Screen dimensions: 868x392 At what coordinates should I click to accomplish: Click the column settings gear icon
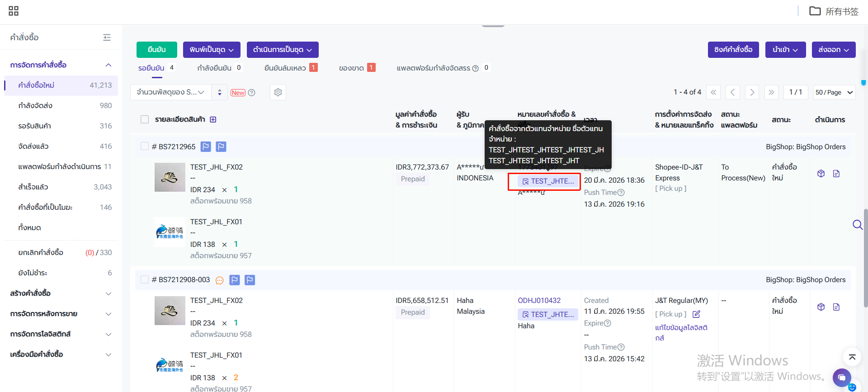pos(278,92)
